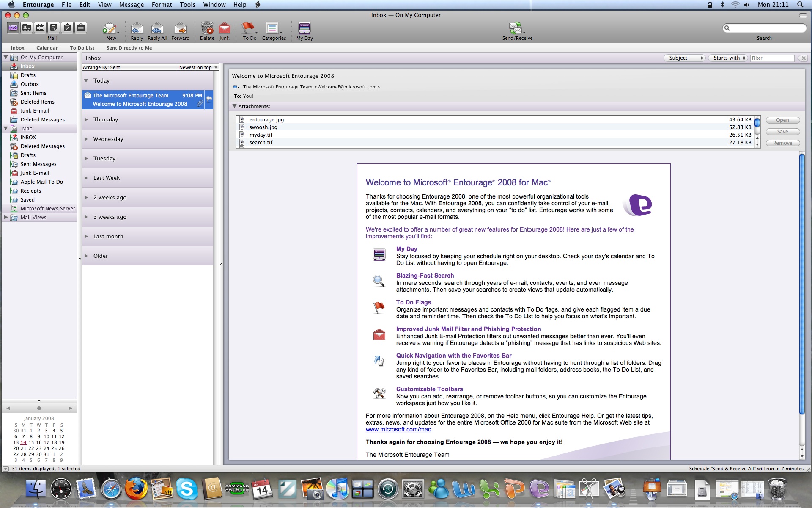Screen dimensions: 812x508
Task: Select To Do List favorites tab
Action: (x=82, y=48)
